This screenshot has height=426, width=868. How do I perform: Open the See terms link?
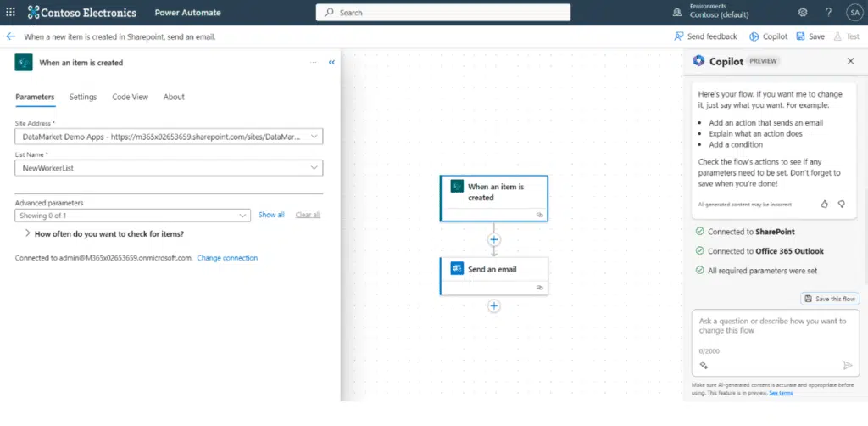tap(781, 393)
